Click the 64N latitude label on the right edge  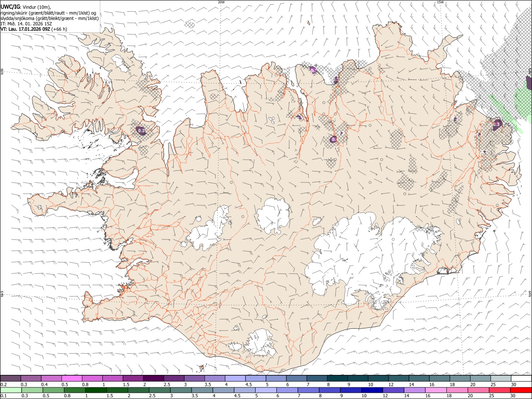point(530,294)
